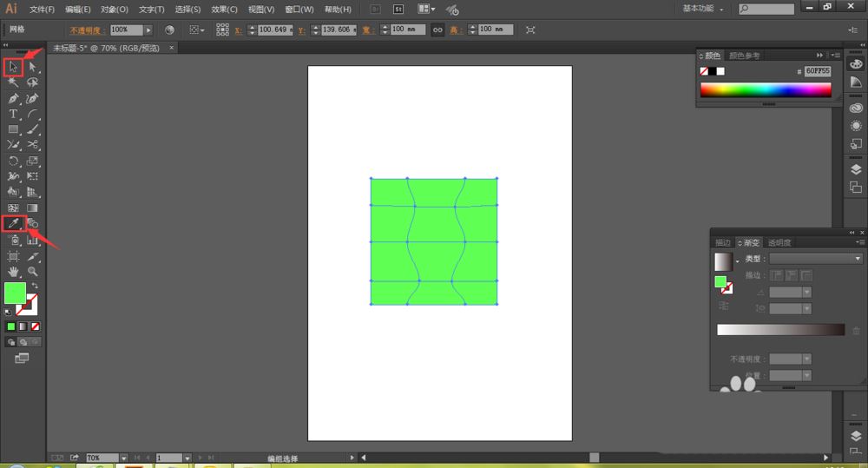Click the gradient slider bar
The image size is (868, 468).
point(780,330)
